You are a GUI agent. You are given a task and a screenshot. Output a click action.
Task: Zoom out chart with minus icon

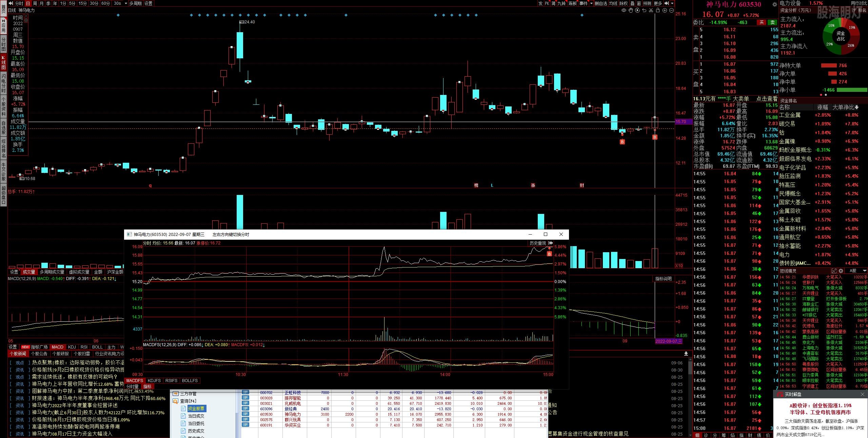671,11
